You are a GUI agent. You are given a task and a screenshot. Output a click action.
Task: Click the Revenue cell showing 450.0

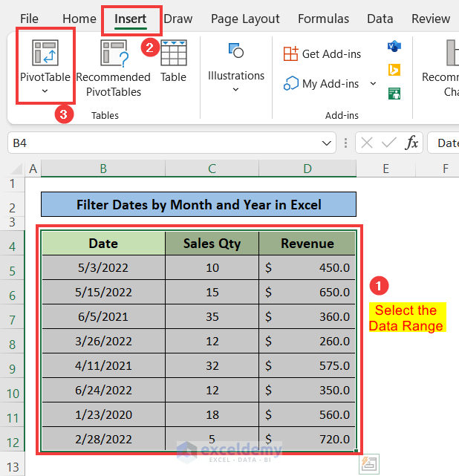pyautogui.click(x=307, y=268)
